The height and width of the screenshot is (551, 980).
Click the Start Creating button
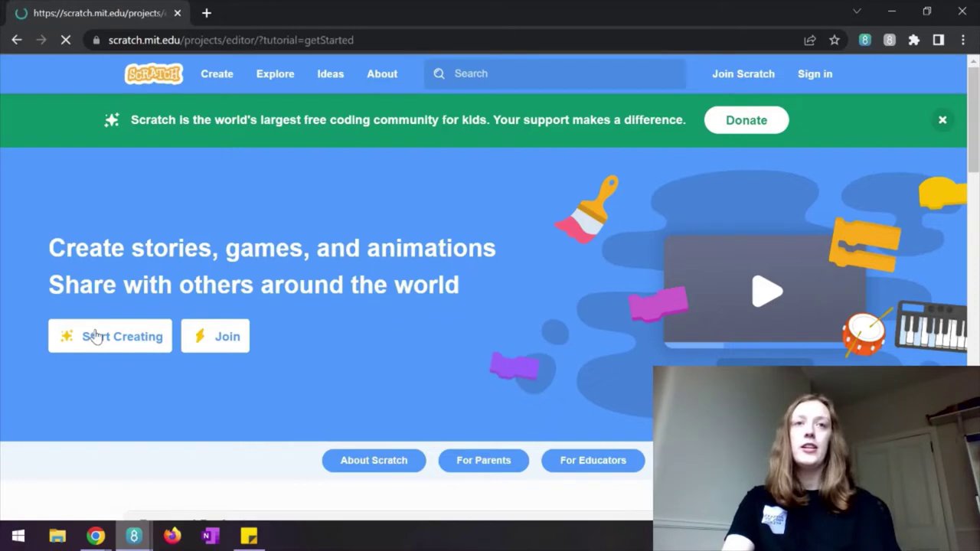[110, 336]
